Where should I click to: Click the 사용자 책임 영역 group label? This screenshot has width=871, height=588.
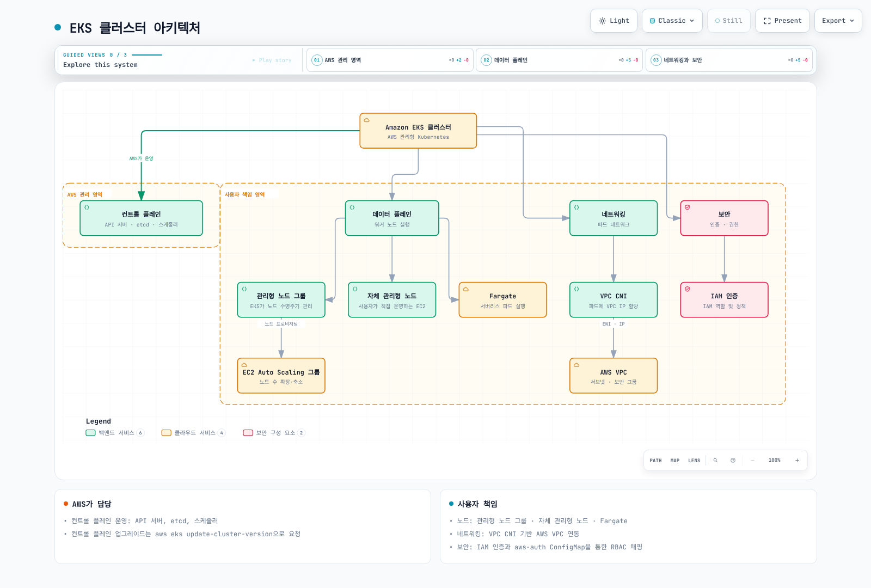pyautogui.click(x=244, y=195)
